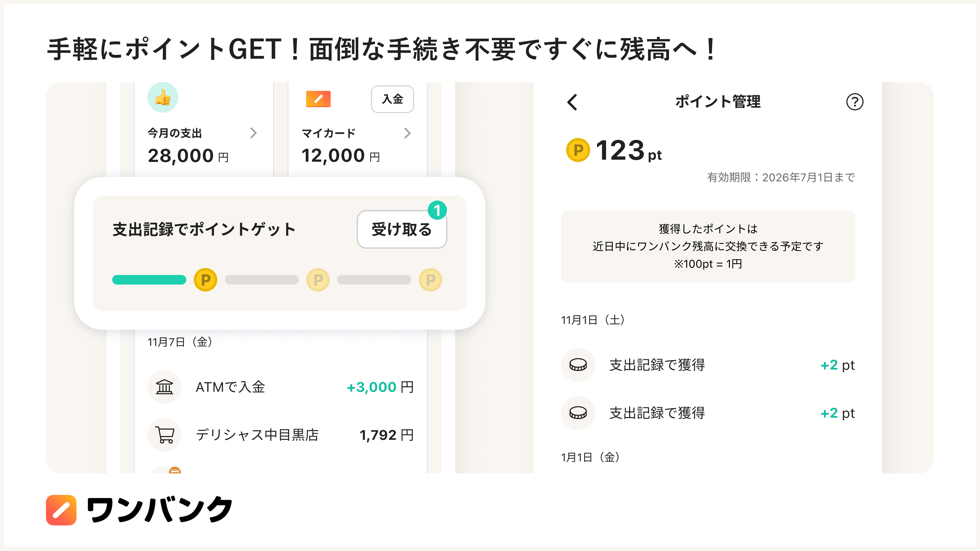
Task: Click the first active gold P progress coin
Action: click(x=205, y=280)
